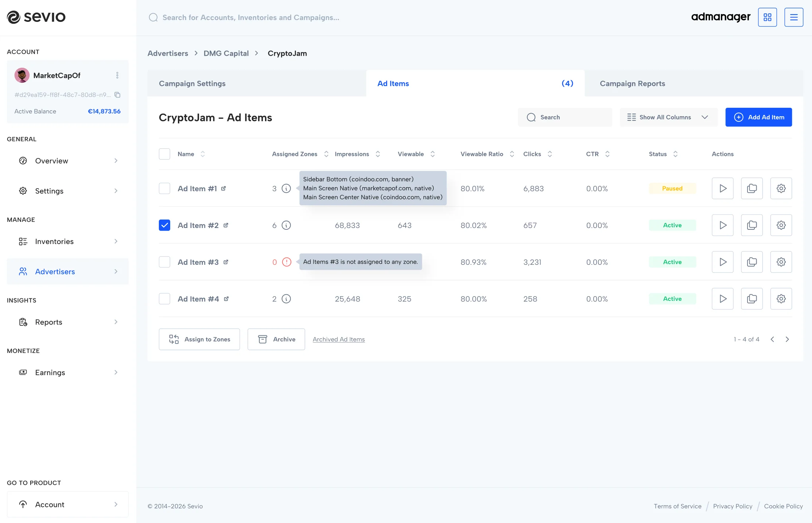The height and width of the screenshot is (523, 812).
Task: Open Overview in sidebar
Action: [68, 161]
